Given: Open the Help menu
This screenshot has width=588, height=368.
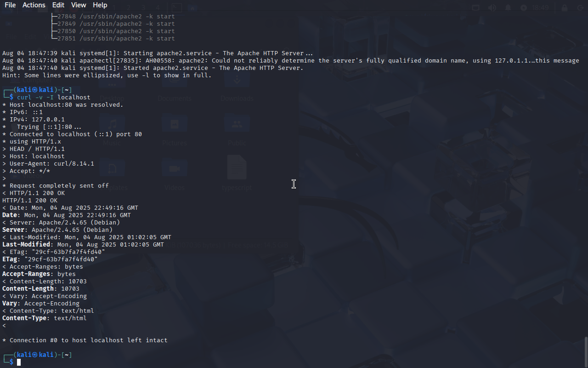Looking at the screenshot, I should [100, 5].
